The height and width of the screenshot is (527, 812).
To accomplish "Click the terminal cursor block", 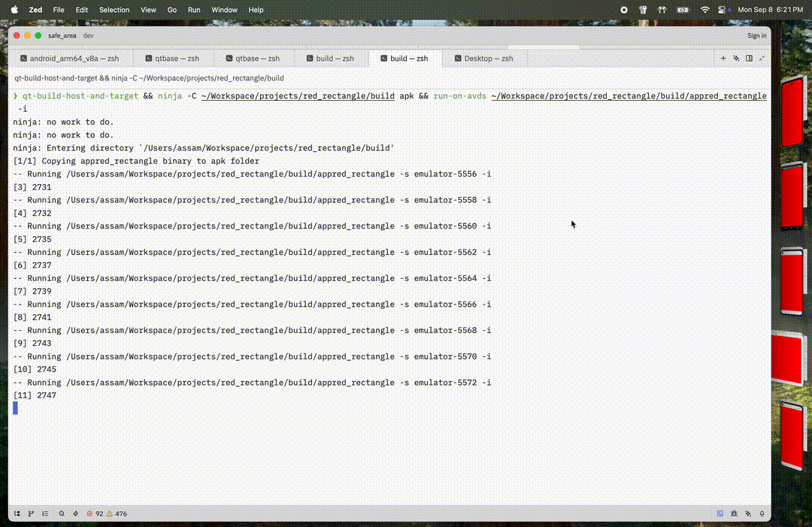I will click(x=16, y=408).
